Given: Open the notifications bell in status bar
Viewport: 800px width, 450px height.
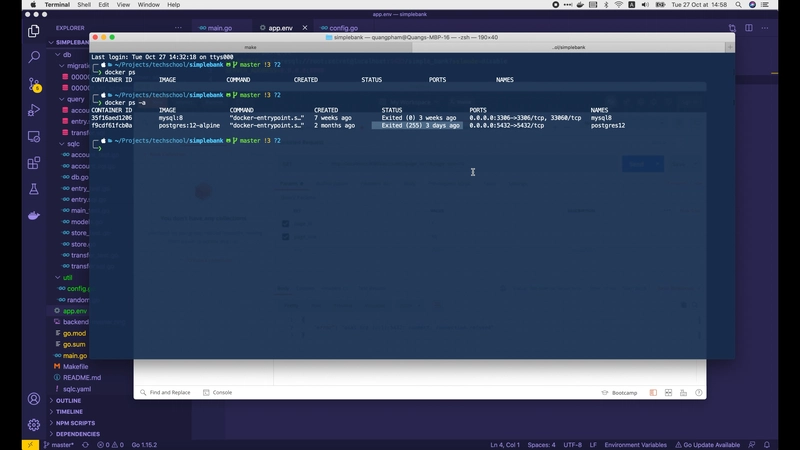Looking at the screenshot, I should [x=766, y=445].
